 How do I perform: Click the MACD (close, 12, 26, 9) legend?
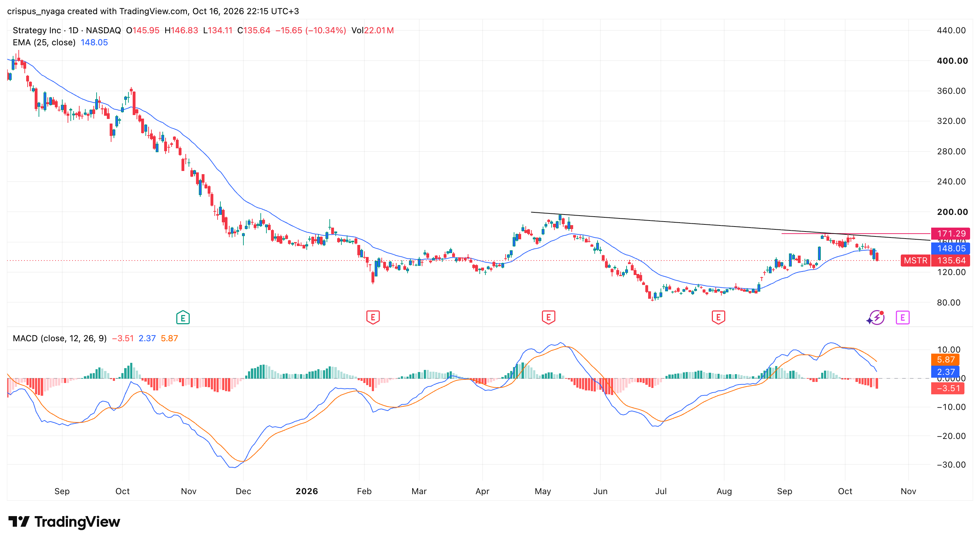pos(60,338)
